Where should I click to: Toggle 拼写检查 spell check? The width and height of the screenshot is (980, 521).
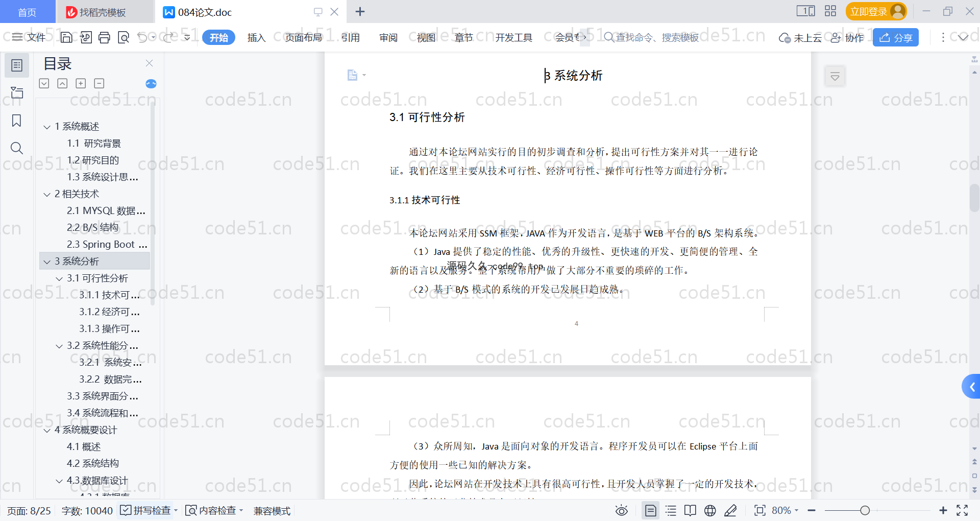click(145, 510)
